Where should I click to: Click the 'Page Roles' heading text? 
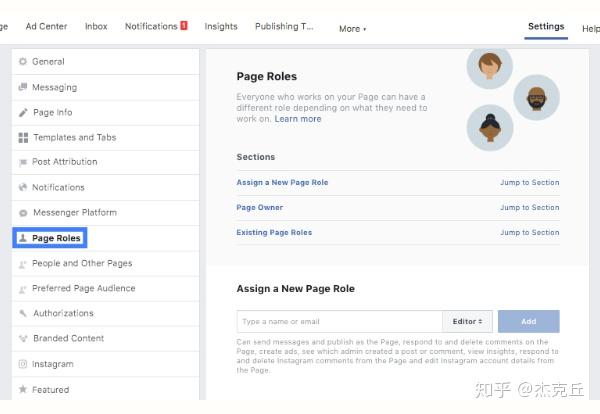266,76
